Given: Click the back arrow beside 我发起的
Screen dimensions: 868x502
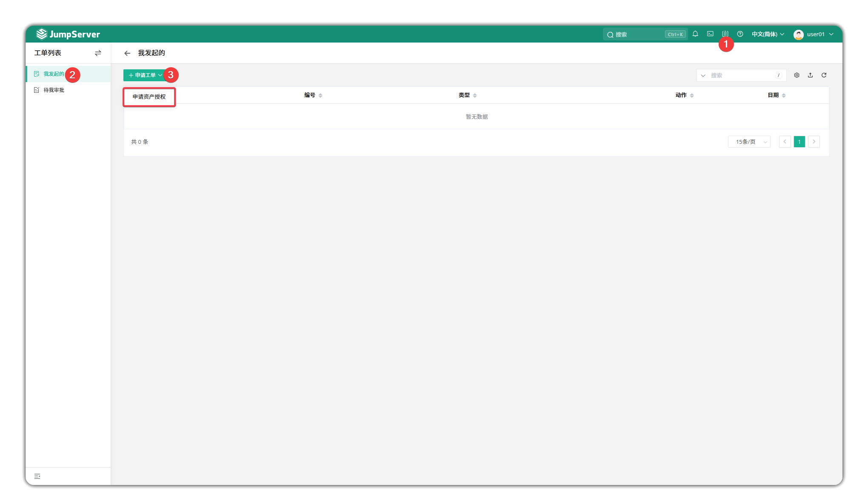Looking at the screenshot, I should [x=127, y=53].
